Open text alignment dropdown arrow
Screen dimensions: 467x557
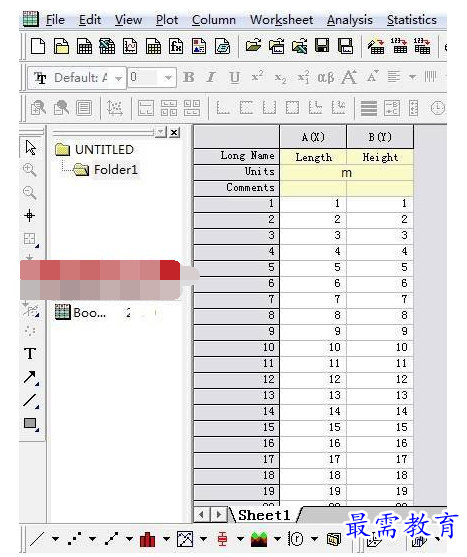[412, 77]
